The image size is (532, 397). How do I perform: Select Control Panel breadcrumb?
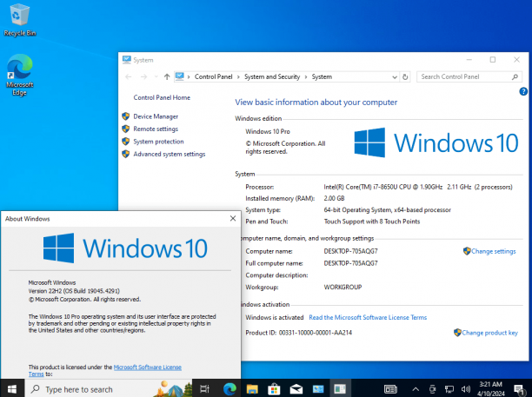pyautogui.click(x=214, y=77)
